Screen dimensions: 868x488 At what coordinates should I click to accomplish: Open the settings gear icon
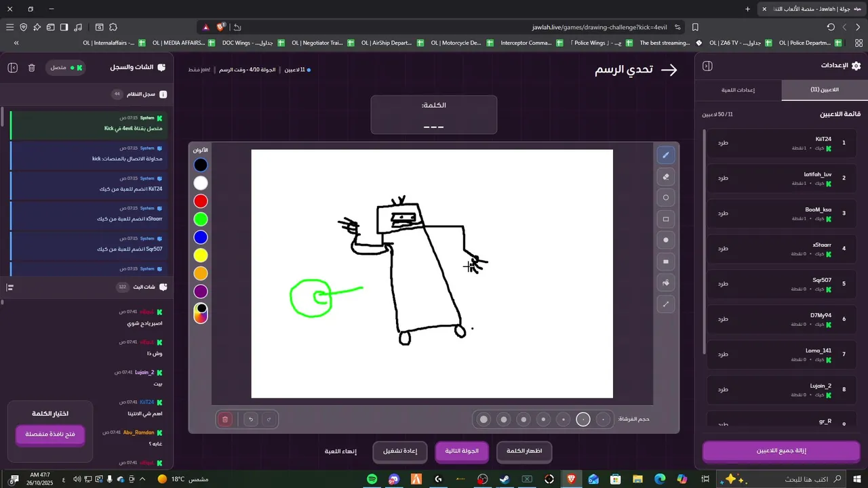(x=856, y=66)
